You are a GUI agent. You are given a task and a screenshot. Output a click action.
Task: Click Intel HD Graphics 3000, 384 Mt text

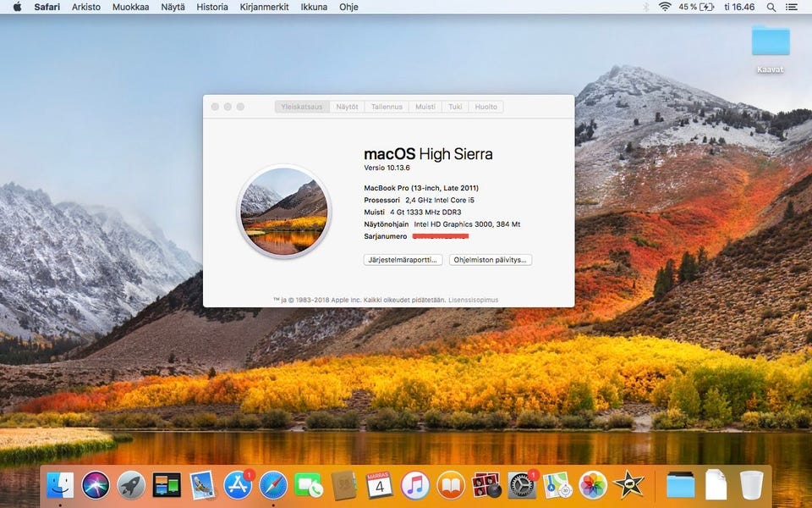[467, 224]
